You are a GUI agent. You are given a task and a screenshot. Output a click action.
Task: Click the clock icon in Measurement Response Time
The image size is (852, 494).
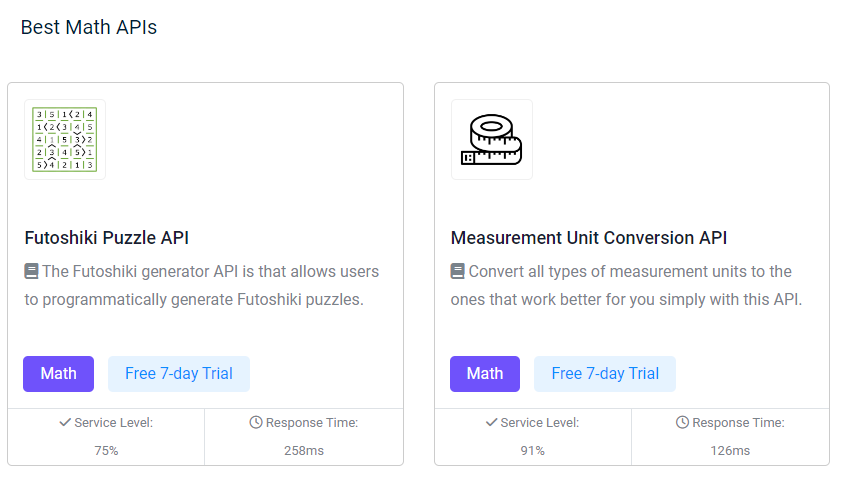tap(683, 423)
